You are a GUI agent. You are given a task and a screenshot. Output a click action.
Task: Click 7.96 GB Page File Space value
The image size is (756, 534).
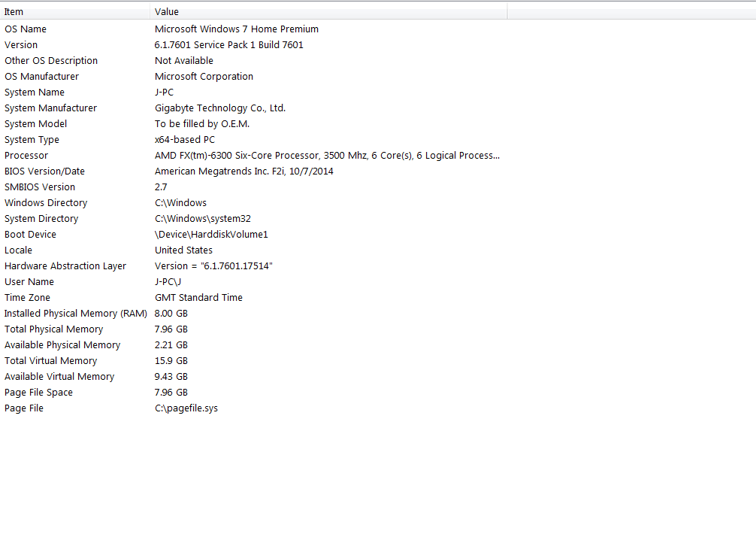tap(171, 393)
